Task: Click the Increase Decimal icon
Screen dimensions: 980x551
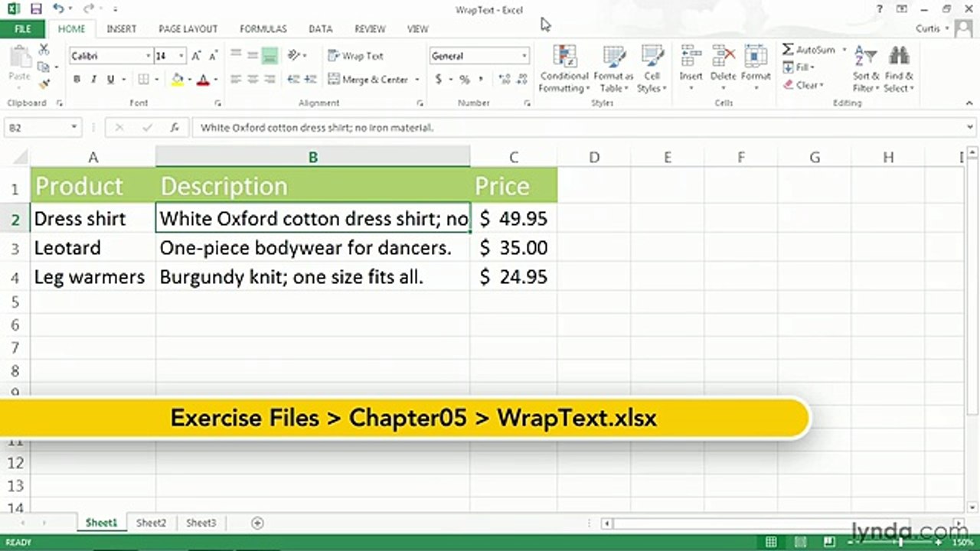Action: pos(504,80)
